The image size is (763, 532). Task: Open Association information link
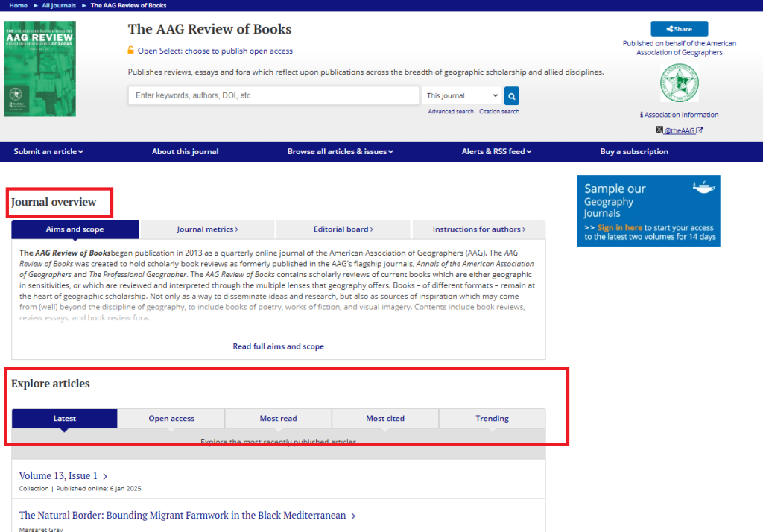pyautogui.click(x=680, y=115)
